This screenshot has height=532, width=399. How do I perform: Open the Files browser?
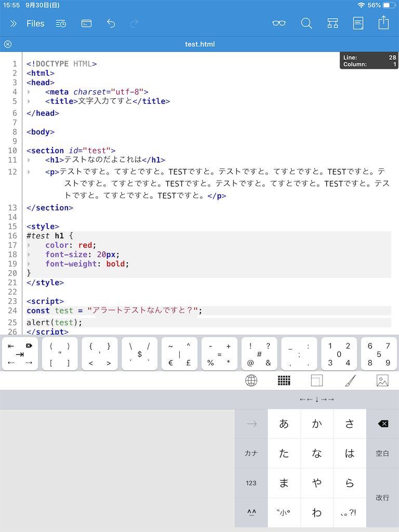coord(35,23)
